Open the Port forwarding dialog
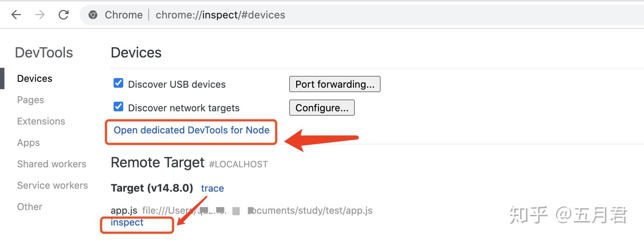Screen dimensions: 644x241 tap(335, 84)
